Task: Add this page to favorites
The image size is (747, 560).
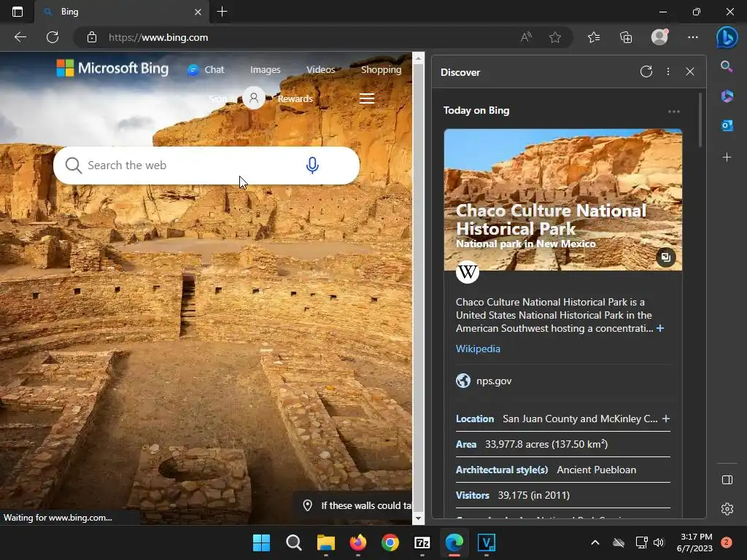Action: (x=554, y=37)
